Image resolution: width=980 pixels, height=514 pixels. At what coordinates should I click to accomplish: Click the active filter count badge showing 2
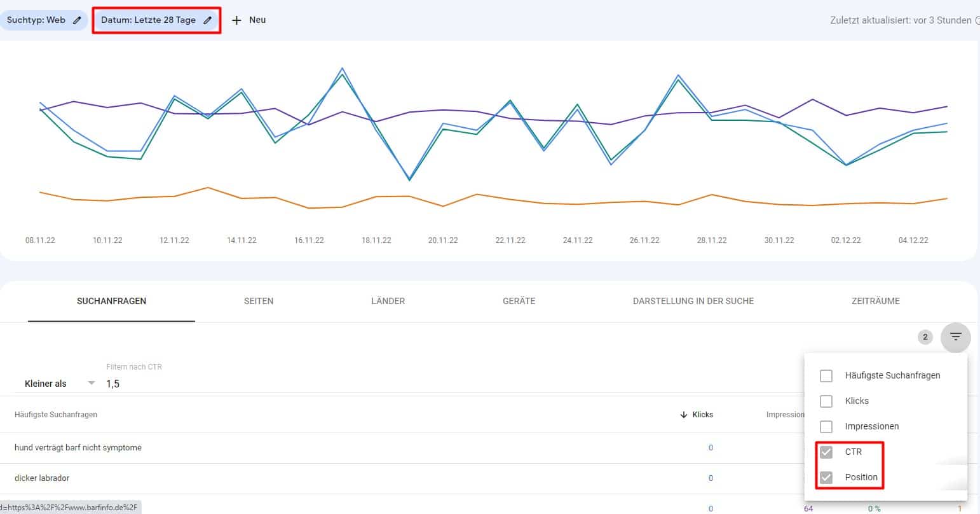tap(925, 337)
